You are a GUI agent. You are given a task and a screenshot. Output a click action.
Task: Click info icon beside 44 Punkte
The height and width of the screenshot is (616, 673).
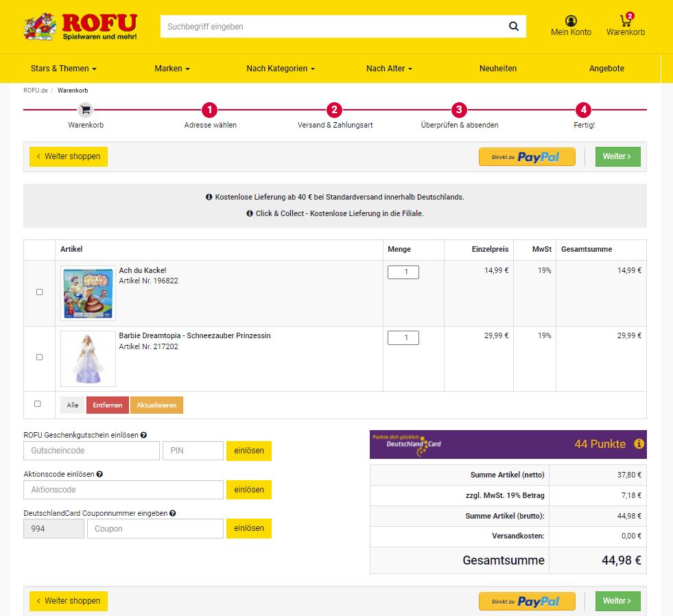click(x=639, y=444)
